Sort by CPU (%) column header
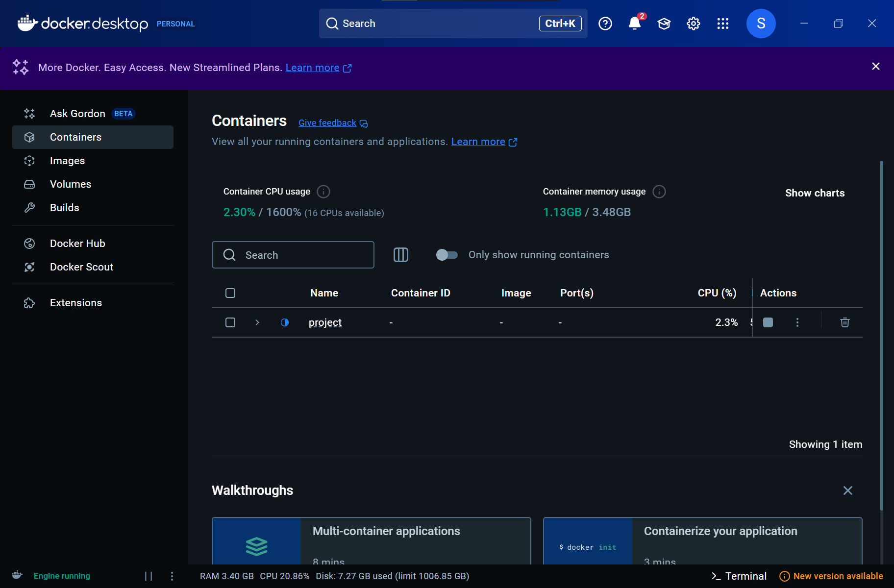This screenshot has width=894, height=588. pos(717,293)
